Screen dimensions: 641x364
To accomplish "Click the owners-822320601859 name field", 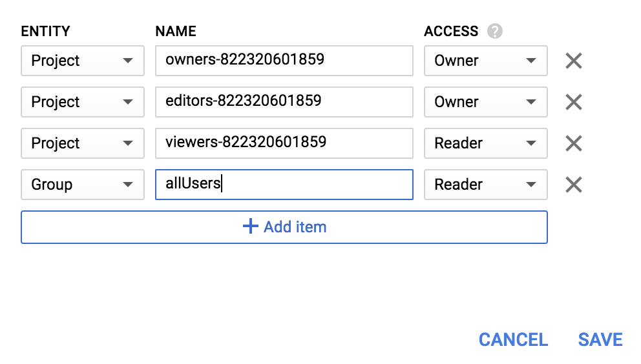I will 284,61.
